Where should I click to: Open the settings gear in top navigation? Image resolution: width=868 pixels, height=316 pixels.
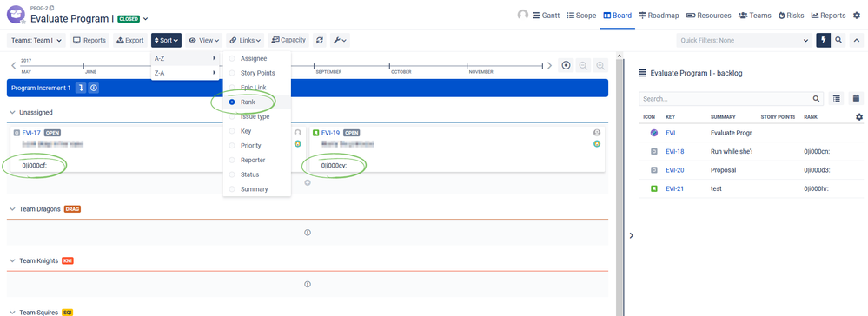857,16
